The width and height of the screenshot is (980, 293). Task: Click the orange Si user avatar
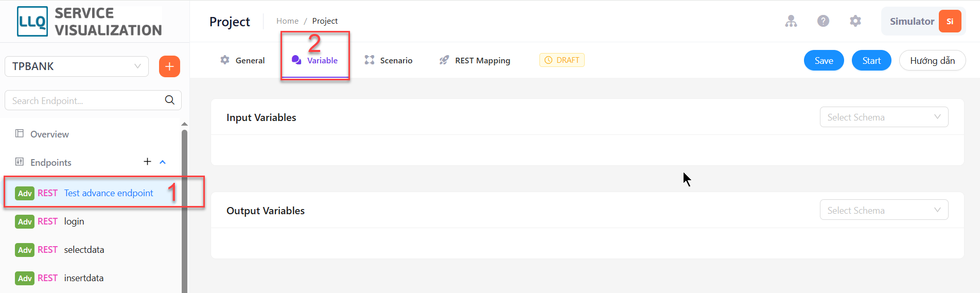point(950,21)
